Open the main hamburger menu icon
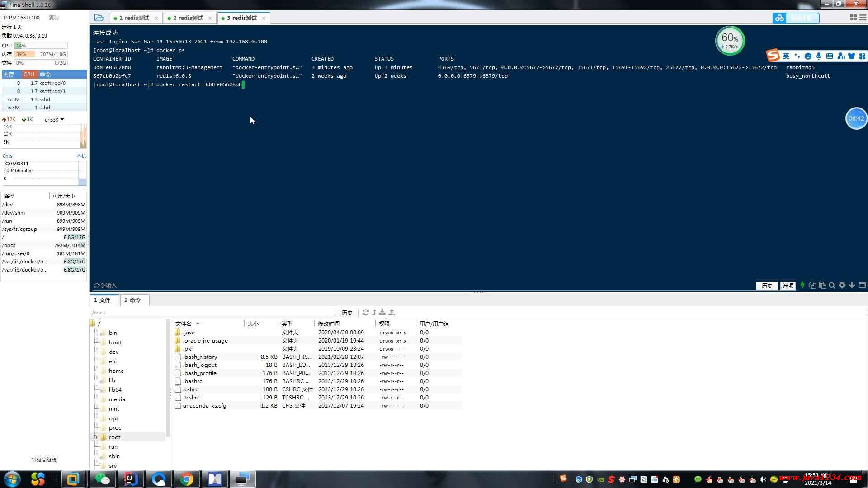This screenshot has width=868, height=488. (863, 17)
